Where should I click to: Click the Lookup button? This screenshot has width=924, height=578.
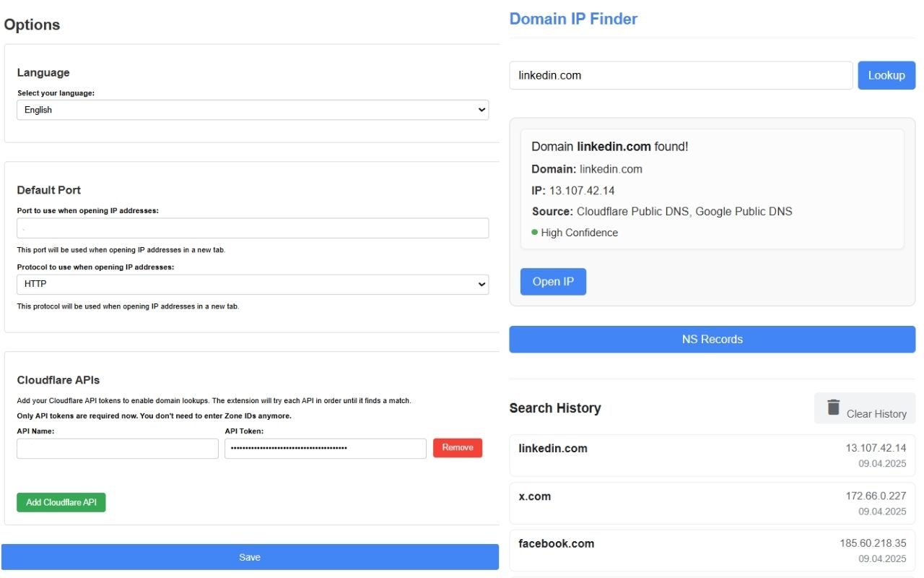point(886,75)
